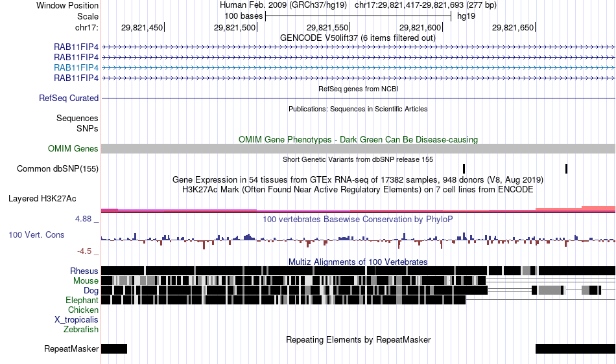Click the -4.5 conservation axis value
Image resolution: width=616 pixels, height=364 pixels.
tap(84, 251)
